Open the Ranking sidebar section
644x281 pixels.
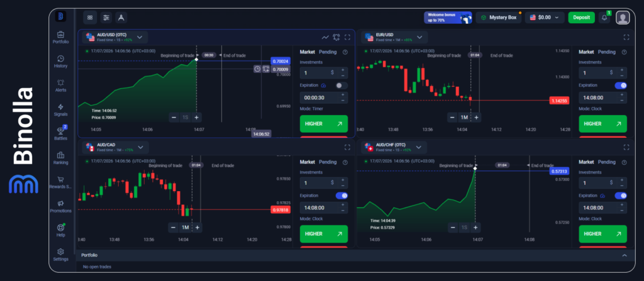pyautogui.click(x=60, y=158)
